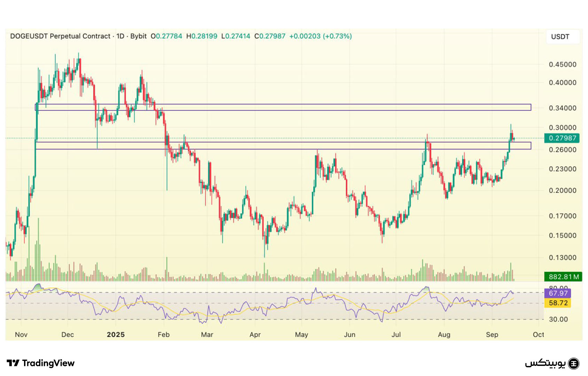Click the Bybit exchange name in header

(138, 36)
